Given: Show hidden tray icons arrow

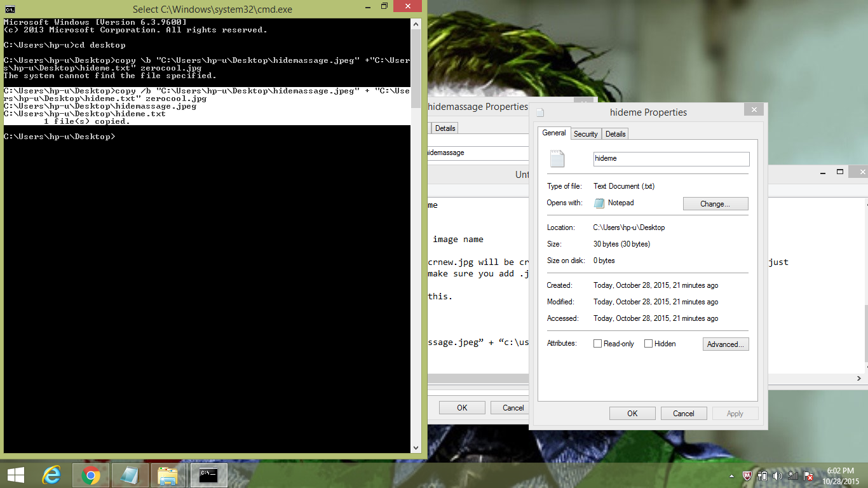Looking at the screenshot, I should pyautogui.click(x=732, y=475).
